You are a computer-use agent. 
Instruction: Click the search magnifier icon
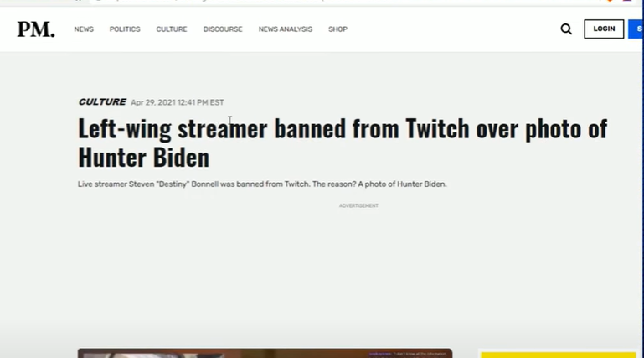click(x=566, y=29)
